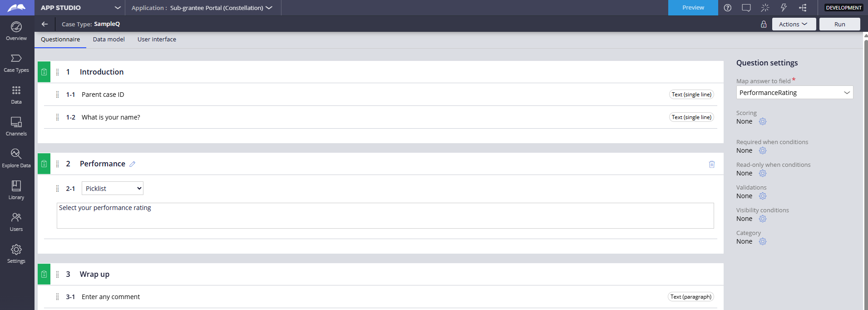Open Explore Data in sidebar
The image size is (868, 310).
[16, 158]
